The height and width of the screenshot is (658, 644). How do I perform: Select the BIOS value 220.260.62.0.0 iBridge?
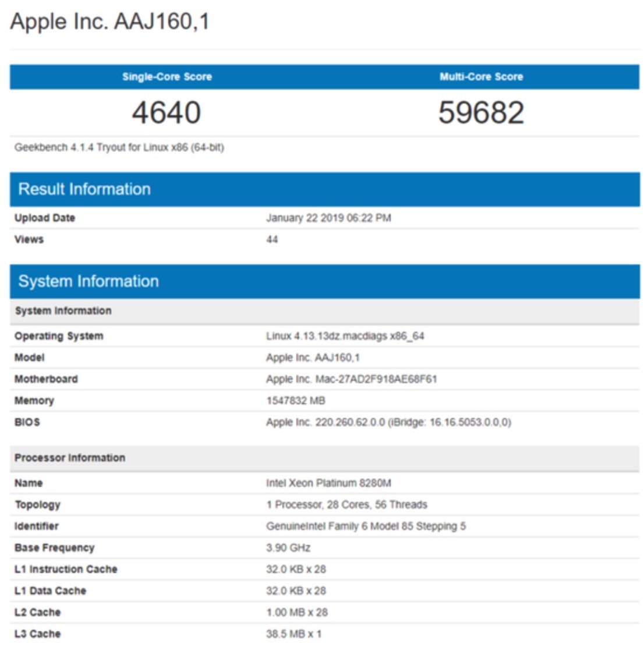tap(388, 422)
